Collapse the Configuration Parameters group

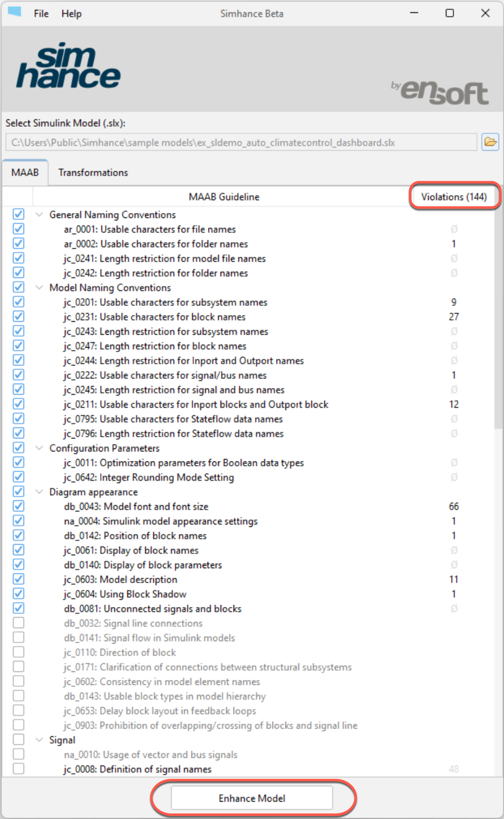coord(39,448)
